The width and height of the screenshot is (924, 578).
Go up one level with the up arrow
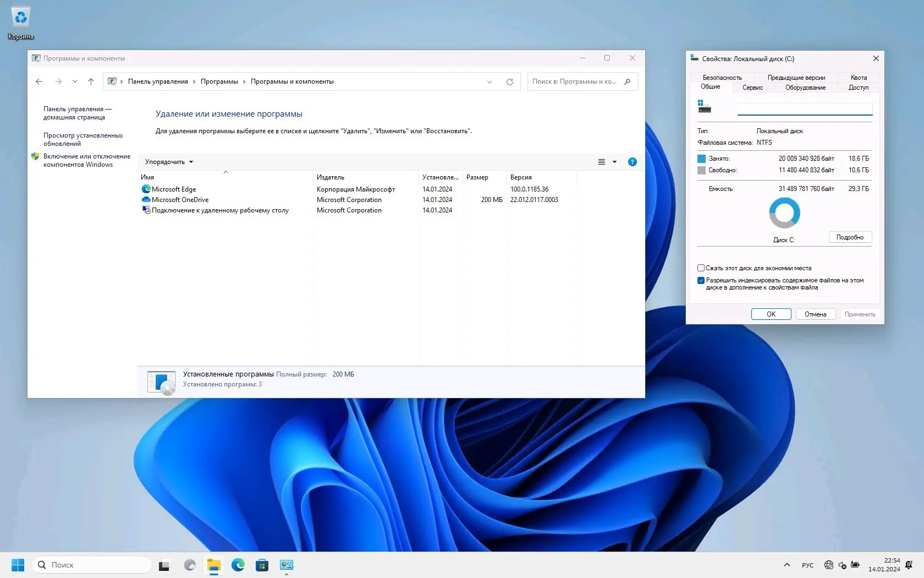pos(91,81)
